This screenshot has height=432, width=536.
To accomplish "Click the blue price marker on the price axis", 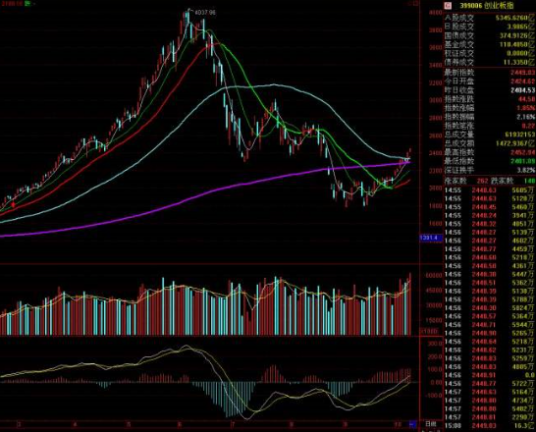I will 431,238.
